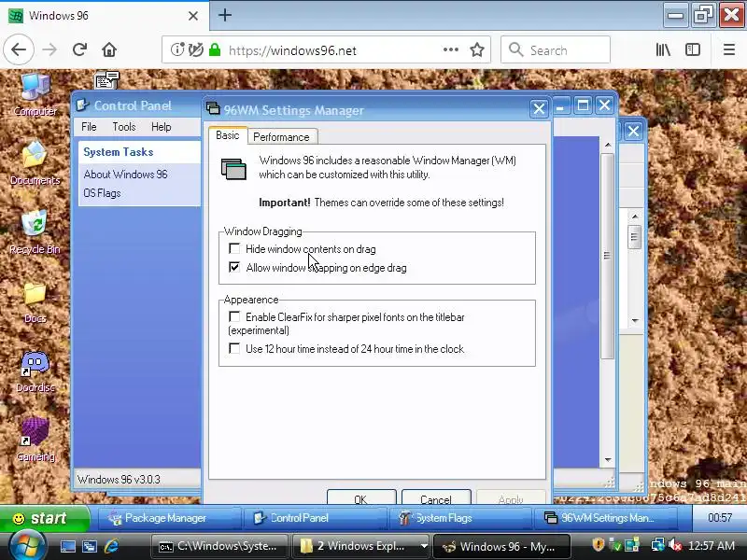
Task: Launch the Doordisc shortcut
Action: [x=35, y=371]
